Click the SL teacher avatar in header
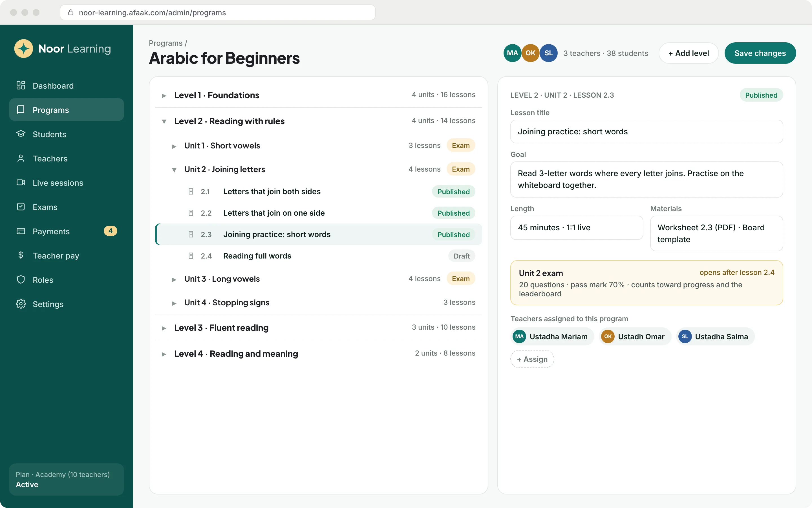The height and width of the screenshot is (508, 812). (549, 53)
